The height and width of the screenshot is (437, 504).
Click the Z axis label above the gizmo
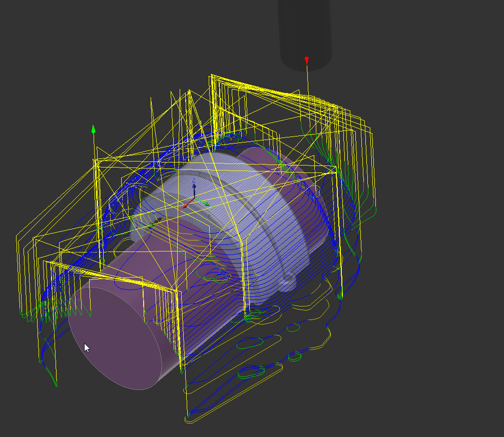[194, 180]
